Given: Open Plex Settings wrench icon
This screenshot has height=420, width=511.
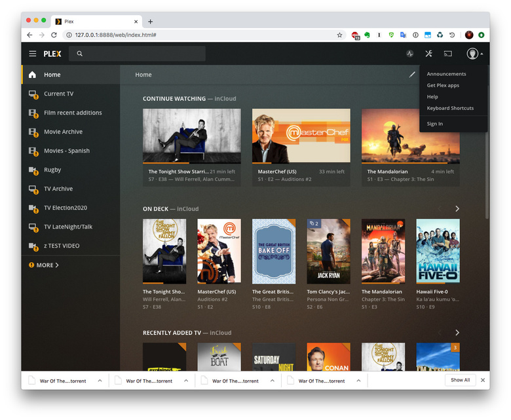Looking at the screenshot, I should click(428, 54).
